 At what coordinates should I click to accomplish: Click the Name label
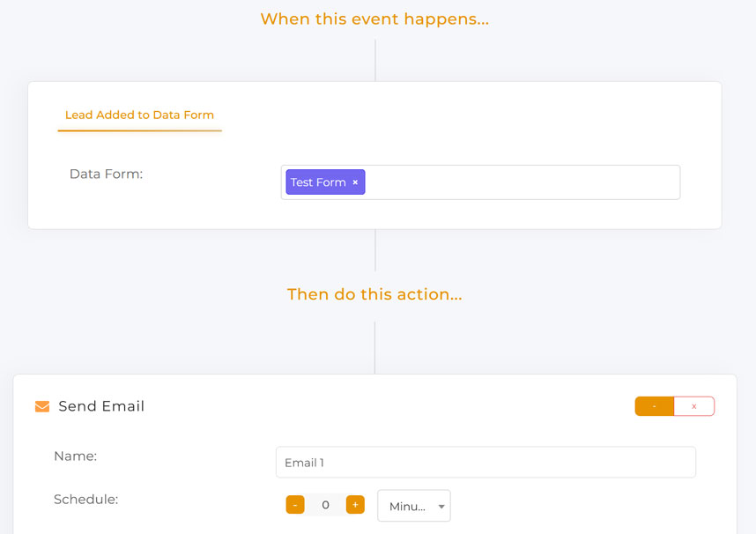tap(75, 456)
